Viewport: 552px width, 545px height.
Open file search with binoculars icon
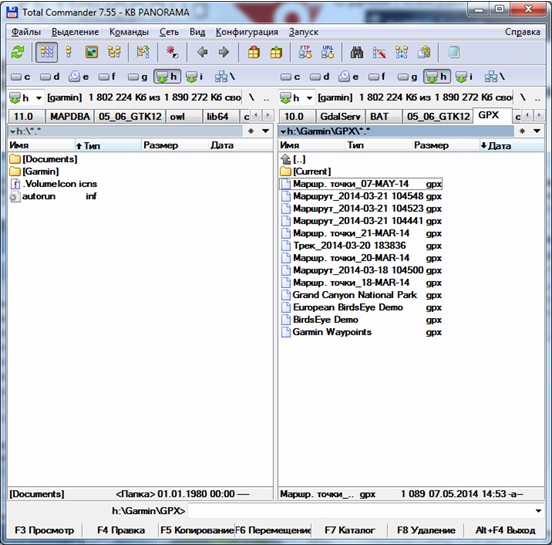point(357,52)
